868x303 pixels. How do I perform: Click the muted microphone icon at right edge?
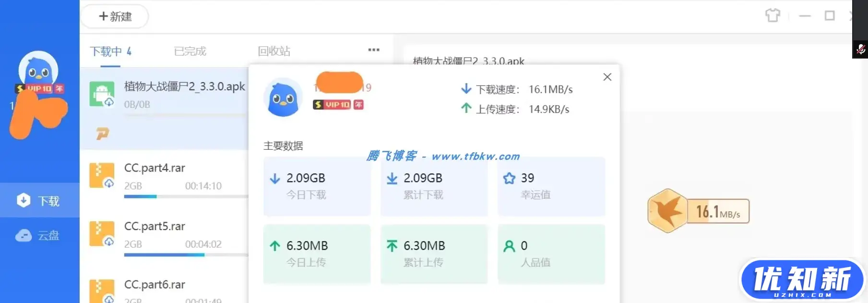point(860,49)
